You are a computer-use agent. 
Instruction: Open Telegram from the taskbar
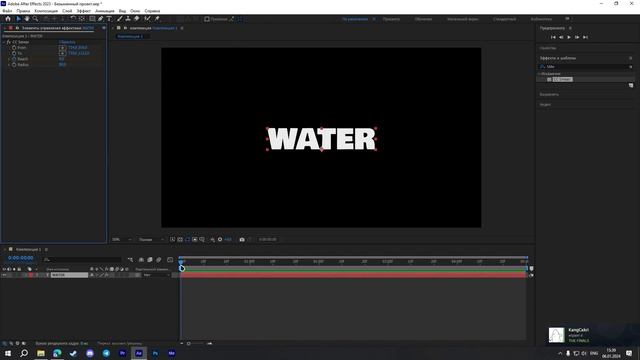[x=106, y=353]
